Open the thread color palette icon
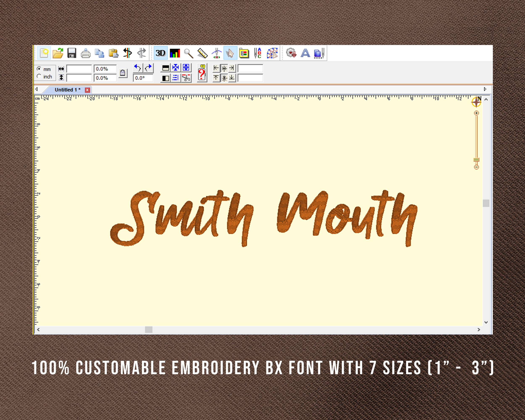Screen dimensions: 525x420 point(244,53)
